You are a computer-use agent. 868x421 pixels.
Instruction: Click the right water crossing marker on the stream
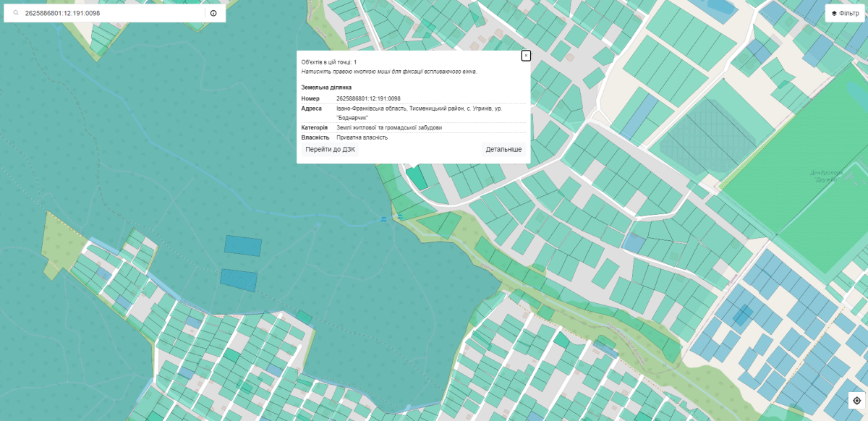pyautogui.click(x=399, y=216)
